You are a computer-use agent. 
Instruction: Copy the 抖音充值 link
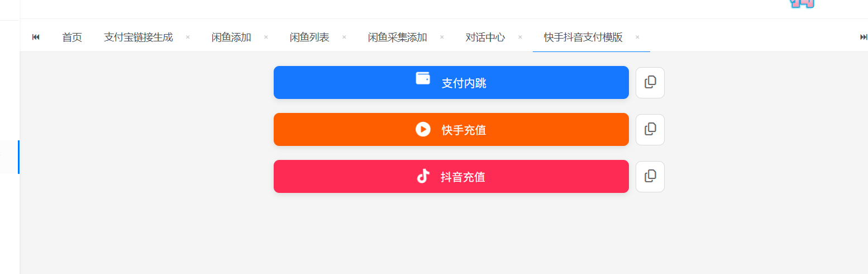650,177
